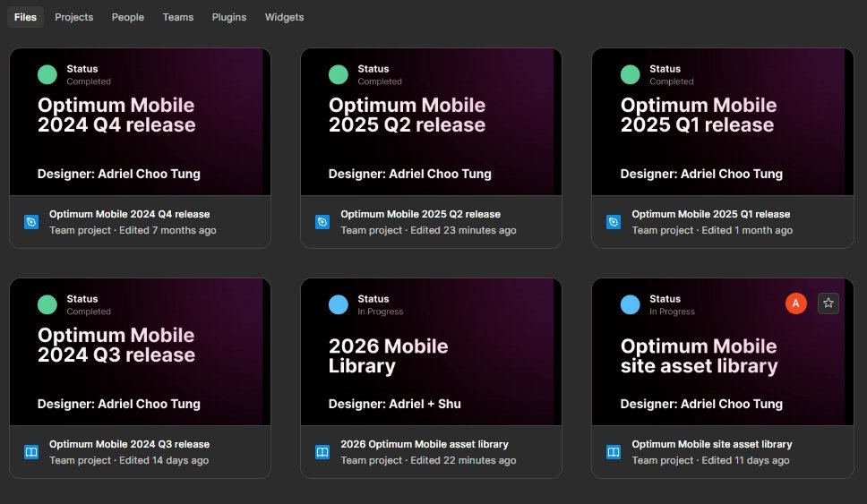Click the red 'A' user avatar
Viewport: 867px width, 504px height.
(795, 303)
